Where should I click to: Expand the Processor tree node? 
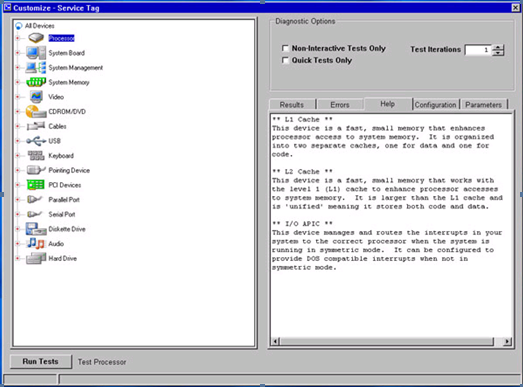(18, 38)
